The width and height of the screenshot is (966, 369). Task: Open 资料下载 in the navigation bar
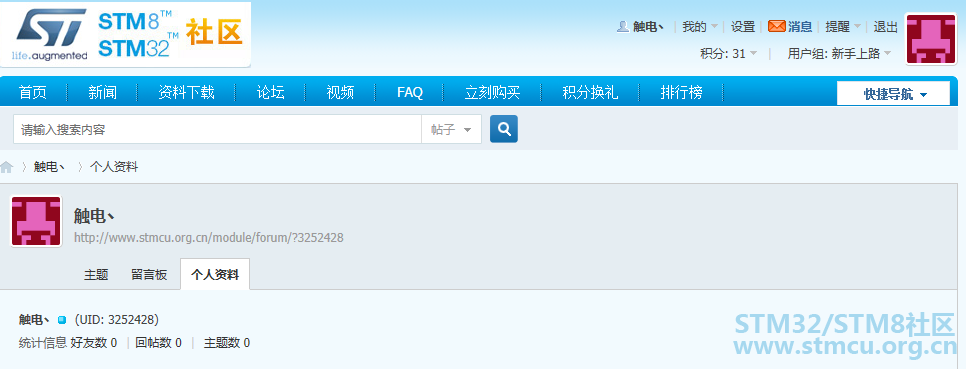click(186, 93)
